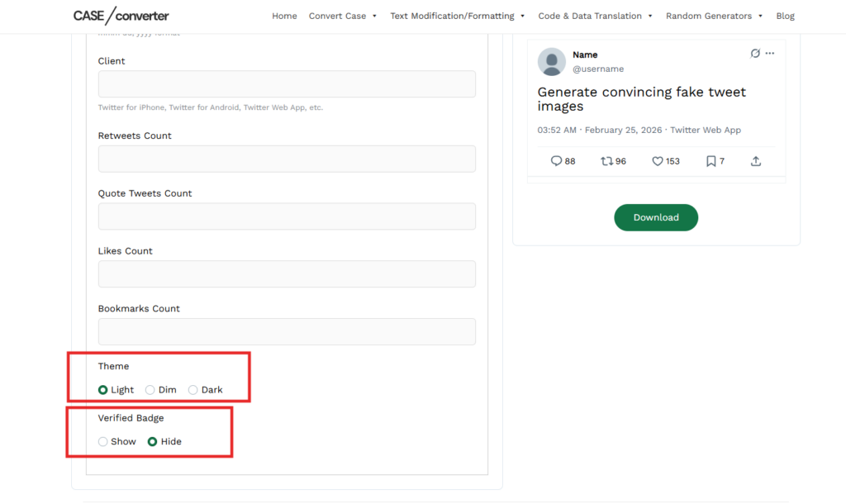The height and width of the screenshot is (504, 846).
Task: Click the Grok slashed-circle icon on tweet
Action: pos(755,53)
